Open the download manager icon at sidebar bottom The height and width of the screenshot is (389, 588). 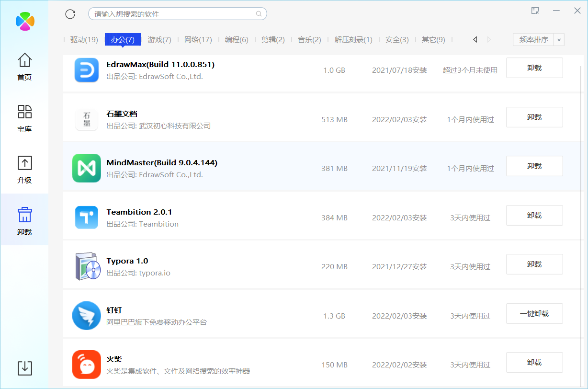click(25, 368)
